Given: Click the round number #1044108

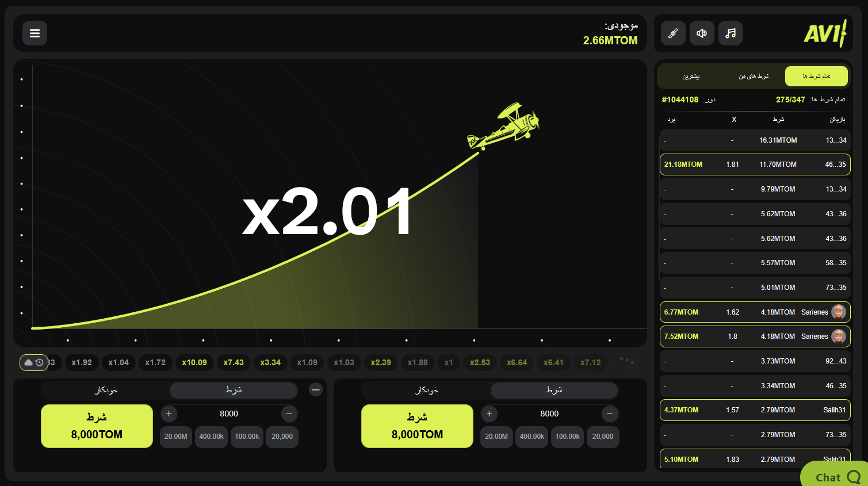Looking at the screenshot, I should [680, 100].
